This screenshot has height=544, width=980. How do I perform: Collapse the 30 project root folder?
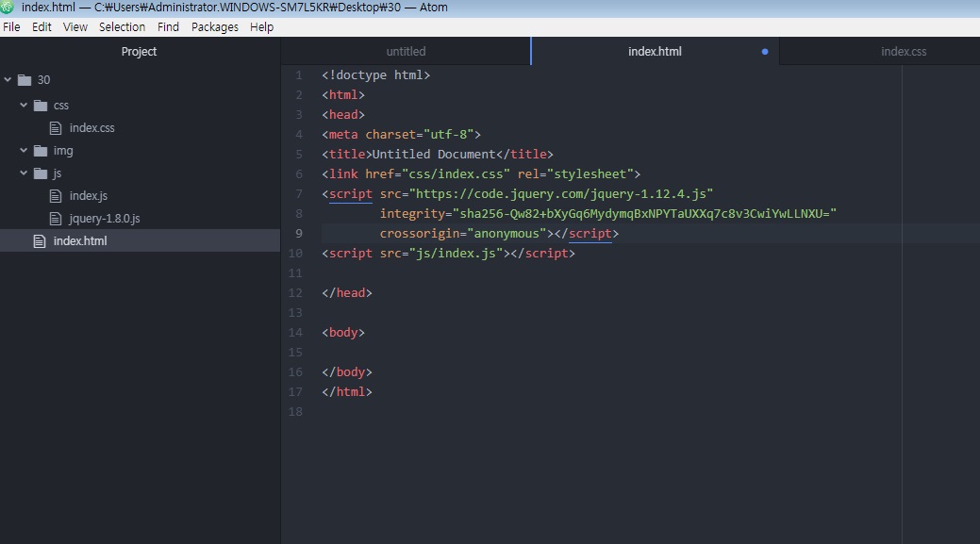[8, 80]
